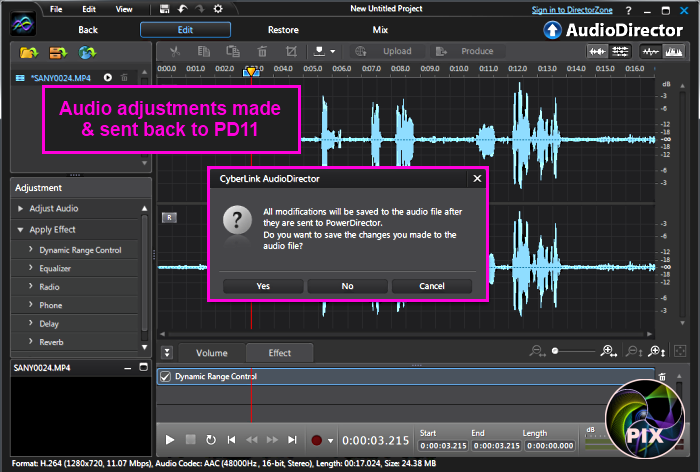
Task: Expand the Adjust Audio section
Action: click(x=20, y=209)
